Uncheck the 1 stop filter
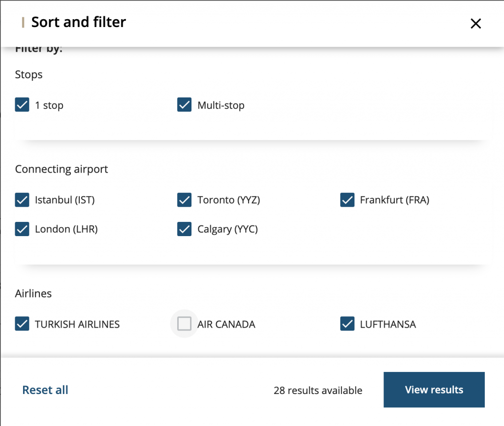The height and width of the screenshot is (426, 504). tap(22, 105)
